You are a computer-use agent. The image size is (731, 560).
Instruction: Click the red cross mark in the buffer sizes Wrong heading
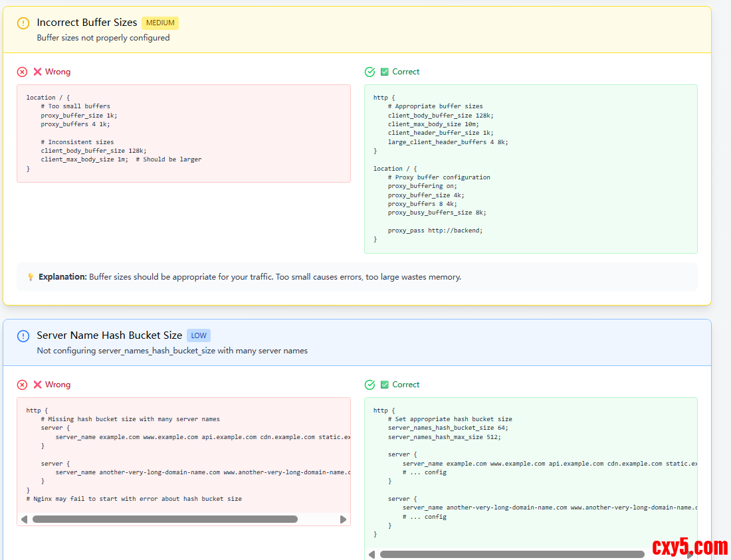[x=38, y=72]
